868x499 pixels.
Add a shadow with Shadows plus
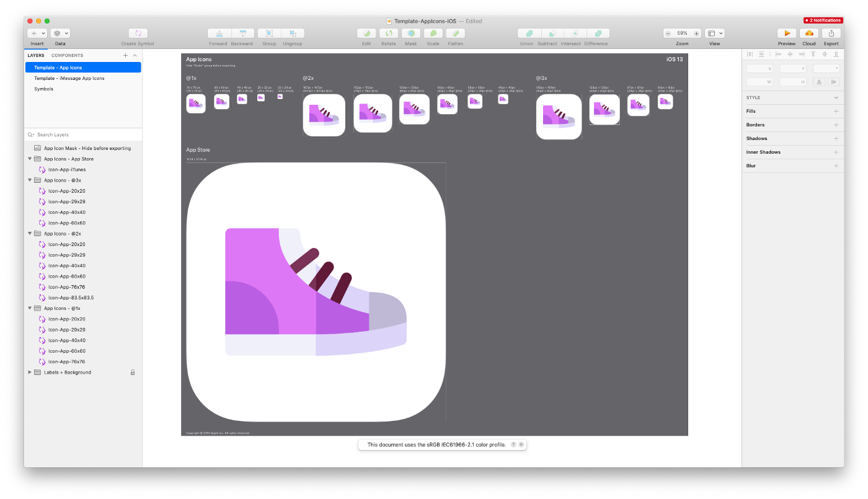pyautogui.click(x=836, y=138)
